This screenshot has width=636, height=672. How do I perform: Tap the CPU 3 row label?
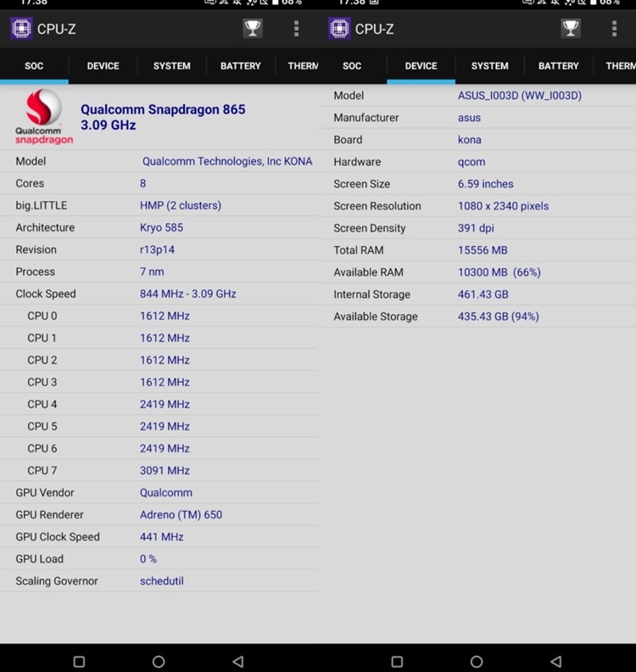42,383
